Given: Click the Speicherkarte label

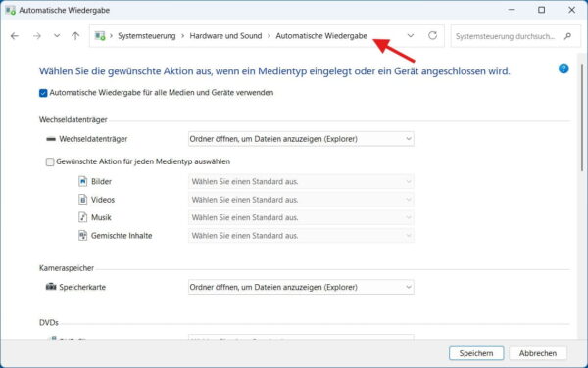Looking at the screenshot, I should (x=82, y=287).
